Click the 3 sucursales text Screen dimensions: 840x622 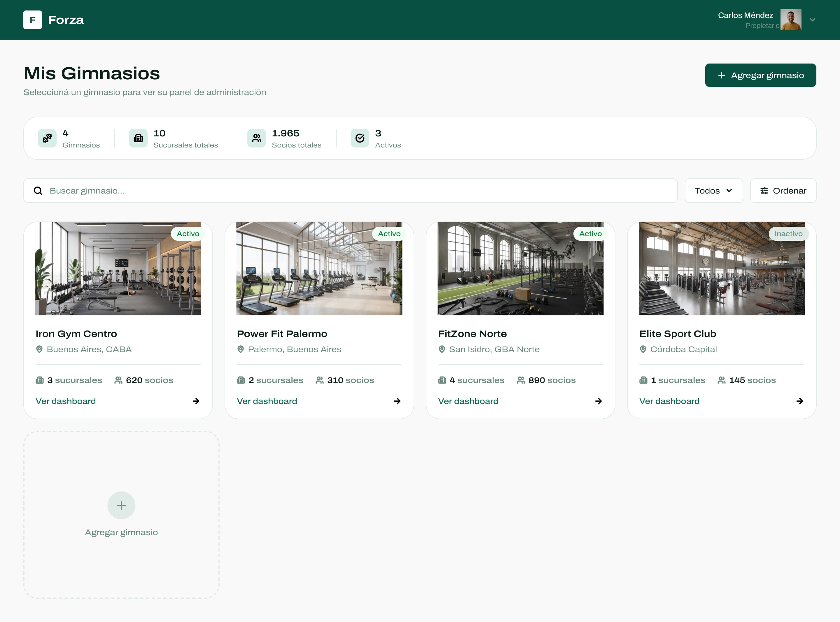click(75, 380)
